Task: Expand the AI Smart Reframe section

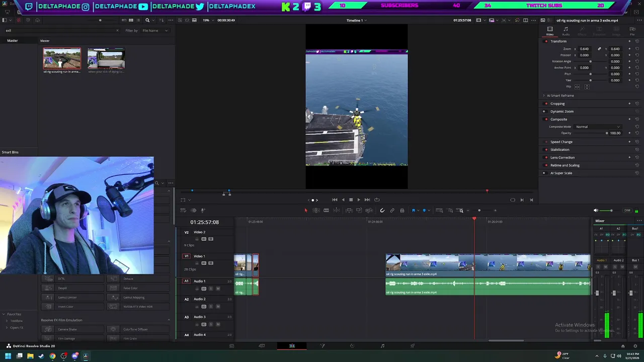Action: [x=544, y=96]
